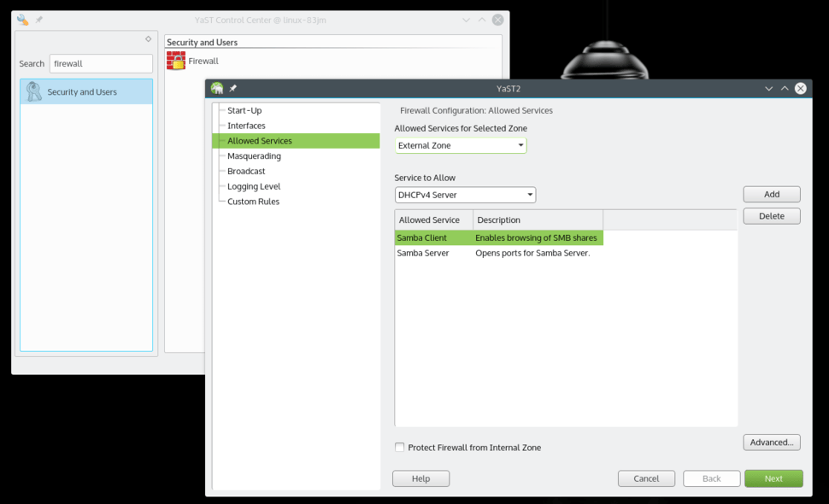This screenshot has width=829, height=504.
Task: Minimize the YaST2 firewall window
Action: pyautogui.click(x=768, y=88)
